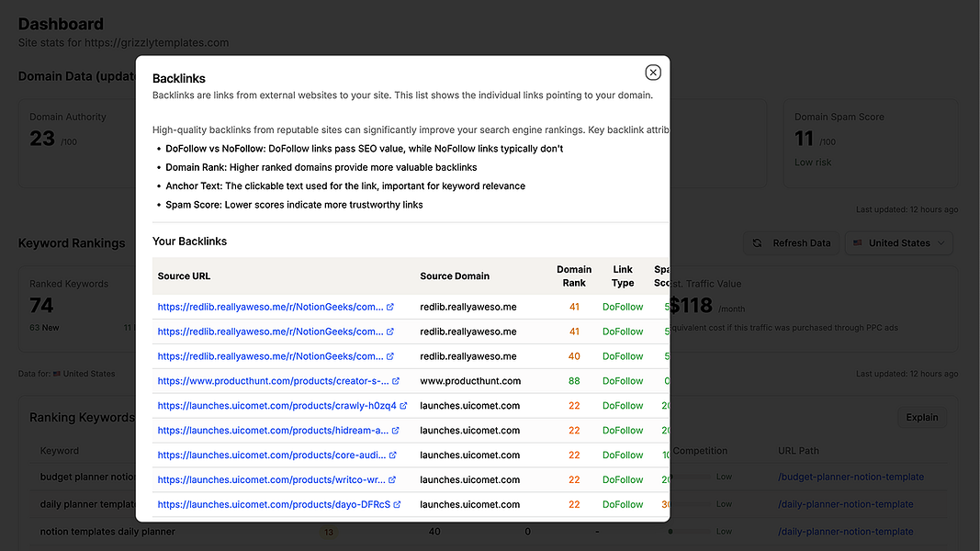Viewport: 980px width, 551px height.
Task: Expand the United States country dropdown
Action: [x=899, y=243]
